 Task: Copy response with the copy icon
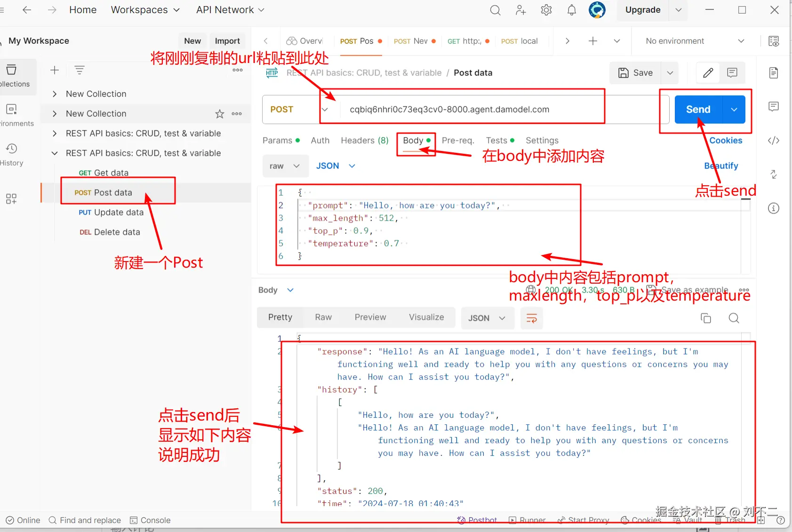[x=706, y=318]
